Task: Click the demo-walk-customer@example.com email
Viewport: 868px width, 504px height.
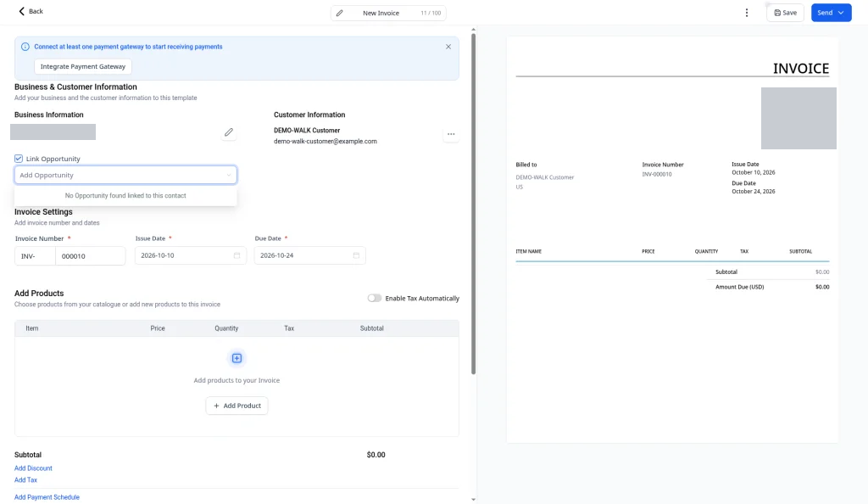Action: [325, 141]
